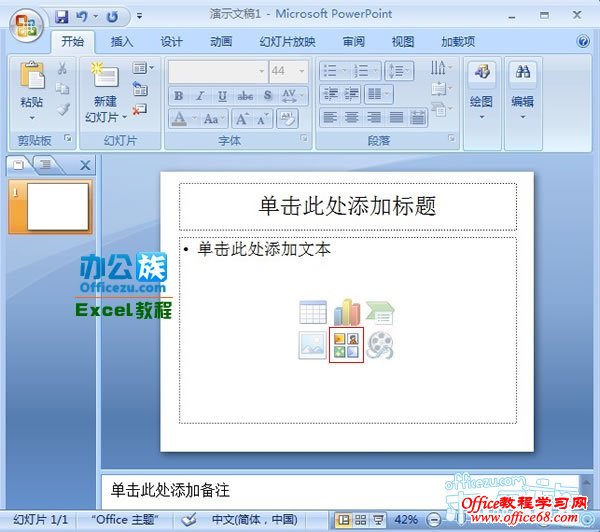Switch to the 插入 (Insert) ribbon tab
600x532 pixels.
(x=122, y=42)
